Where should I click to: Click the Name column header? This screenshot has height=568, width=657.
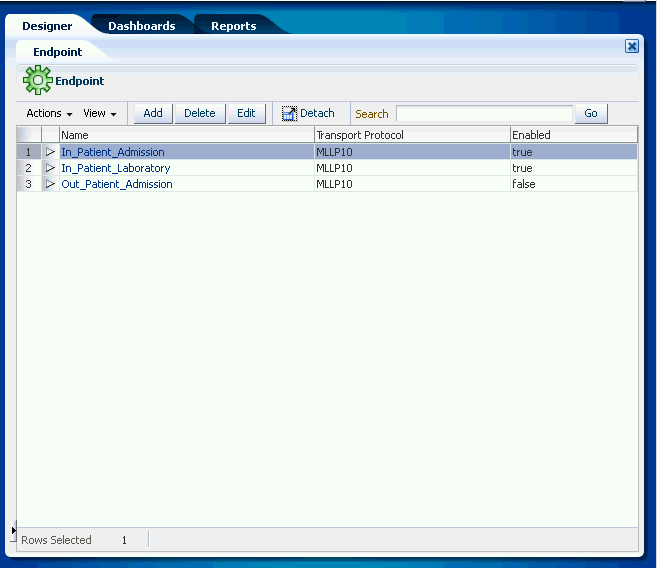[x=186, y=135]
